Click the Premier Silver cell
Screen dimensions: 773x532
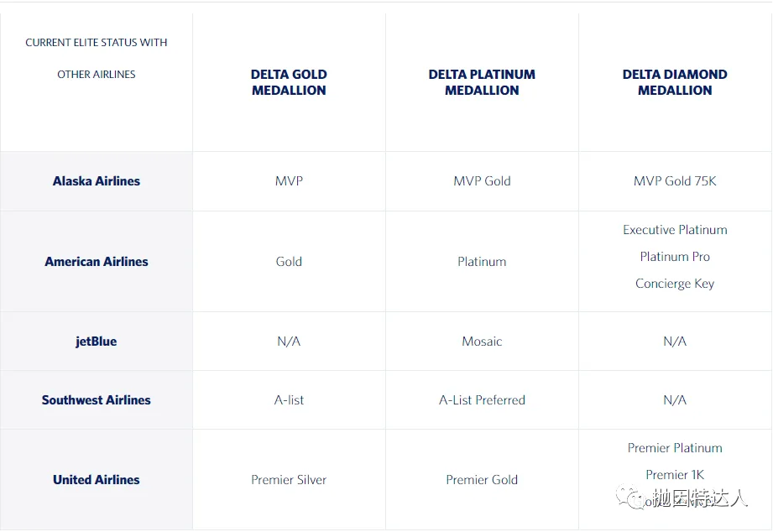[x=289, y=480]
